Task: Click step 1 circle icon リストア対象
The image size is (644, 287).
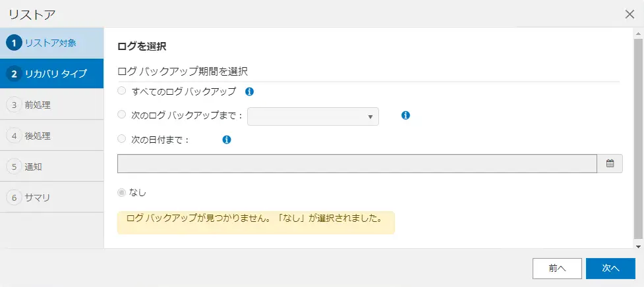Action: tap(14, 43)
